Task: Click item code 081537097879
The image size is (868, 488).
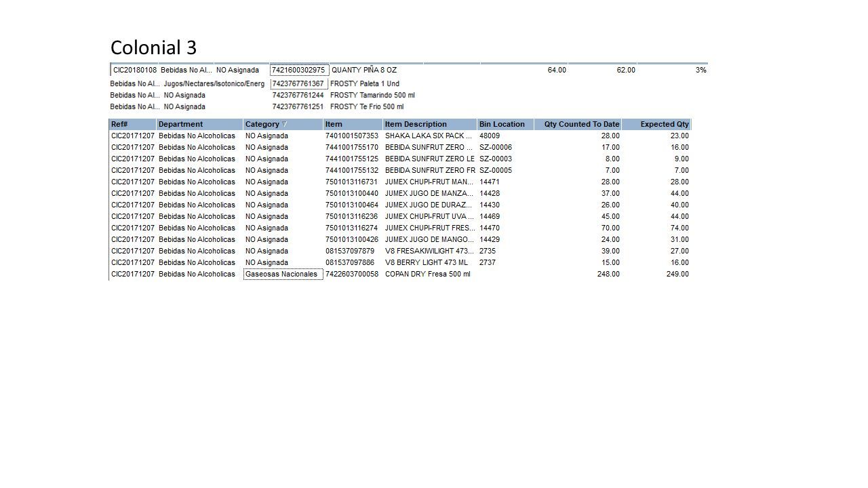Action: point(350,251)
